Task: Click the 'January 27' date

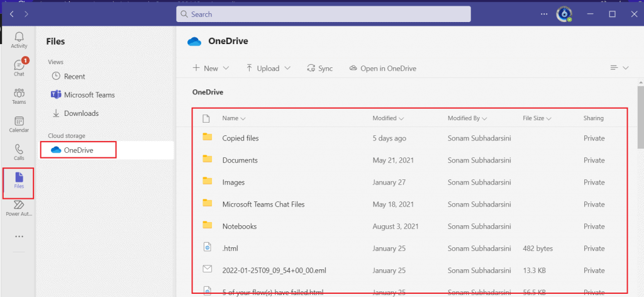Action: (x=389, y=182)
